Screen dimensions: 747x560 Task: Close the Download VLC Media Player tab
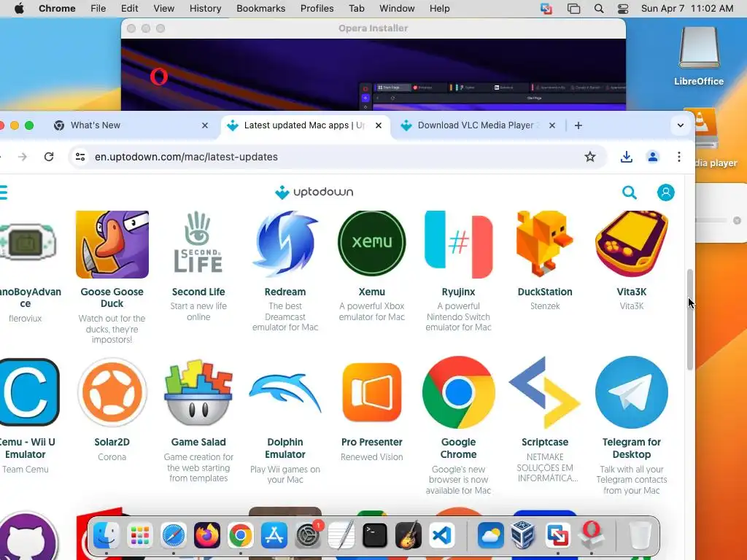[552, 125]
